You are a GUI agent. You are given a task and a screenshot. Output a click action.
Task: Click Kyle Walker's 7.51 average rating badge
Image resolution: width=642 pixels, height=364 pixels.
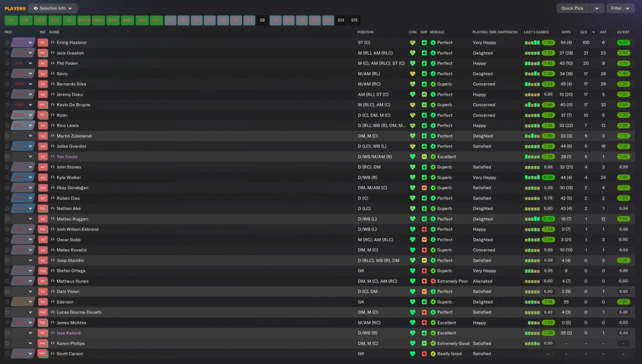[x=623, y=177]
